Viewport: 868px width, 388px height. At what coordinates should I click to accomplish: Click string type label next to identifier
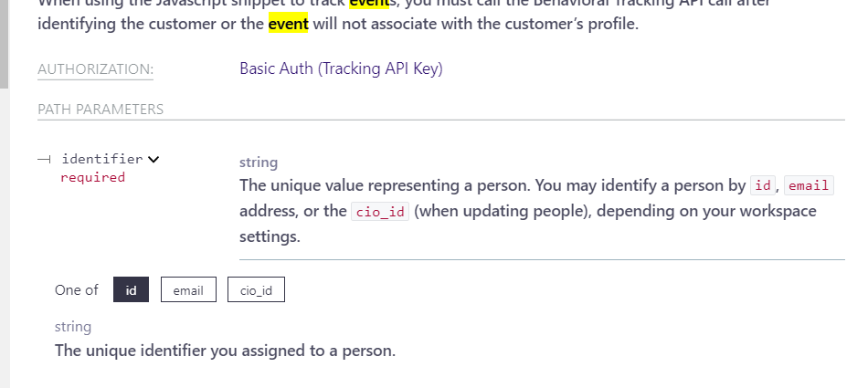point(259,163)
